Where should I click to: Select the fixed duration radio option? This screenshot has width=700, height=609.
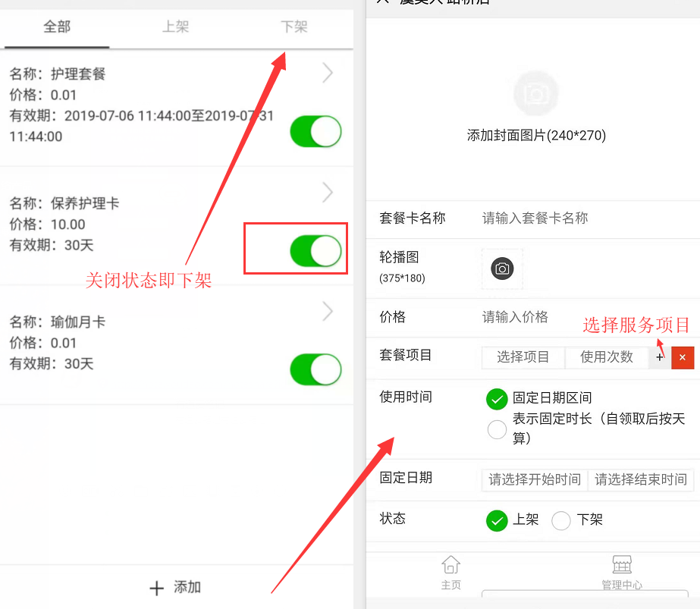coord(497,429)
